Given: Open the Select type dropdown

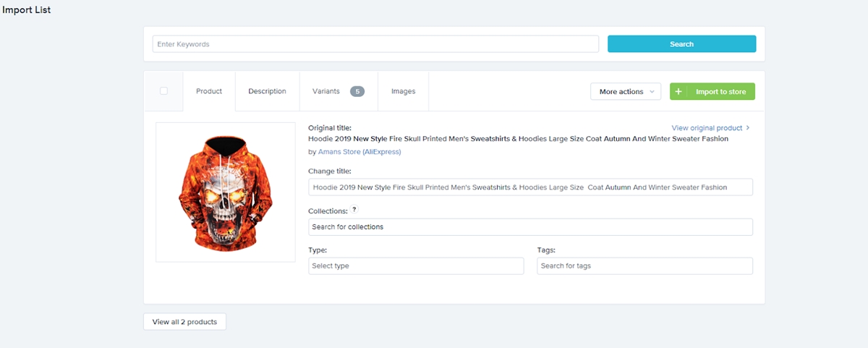Looking at the screenshot, I should click(x=415, y=266).
